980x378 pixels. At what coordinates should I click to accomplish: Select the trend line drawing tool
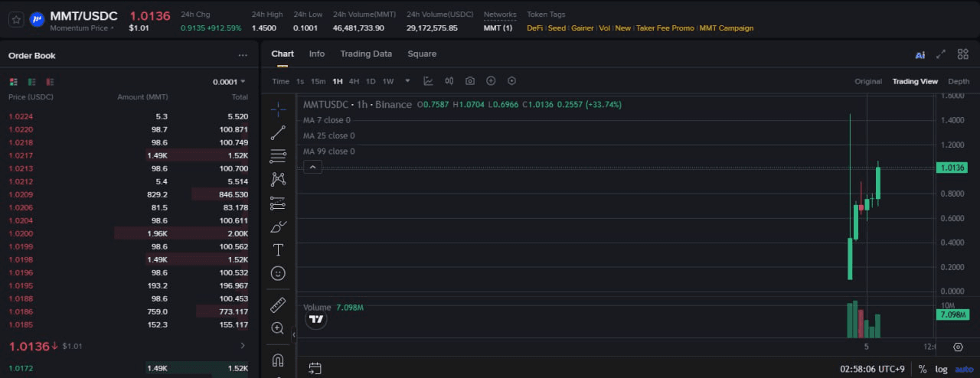pos(278,132)
